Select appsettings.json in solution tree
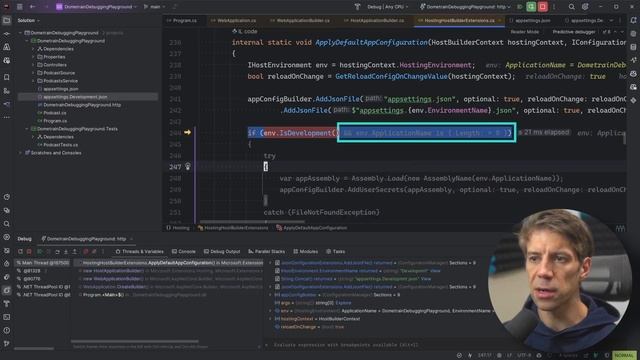Viewport: 640px width, 360px height. 61,89
